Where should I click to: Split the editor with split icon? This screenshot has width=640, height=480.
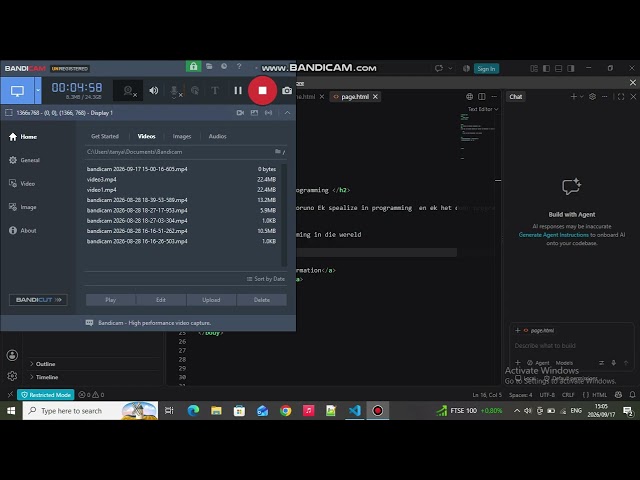pos(482,97)
